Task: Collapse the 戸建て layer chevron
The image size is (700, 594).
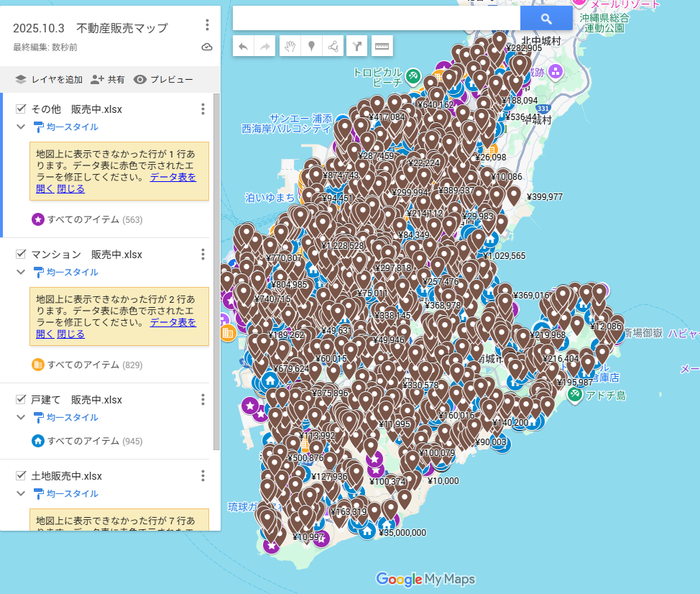Action: point(21,418)
